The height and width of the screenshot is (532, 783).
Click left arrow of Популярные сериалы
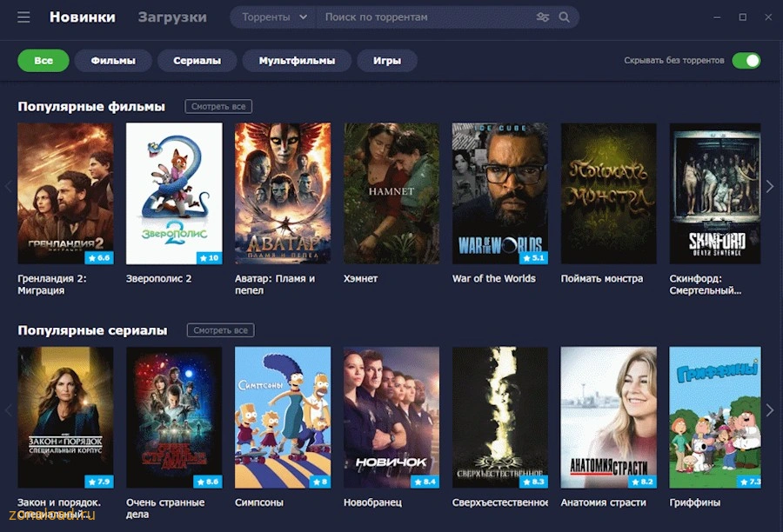[9, 410]
